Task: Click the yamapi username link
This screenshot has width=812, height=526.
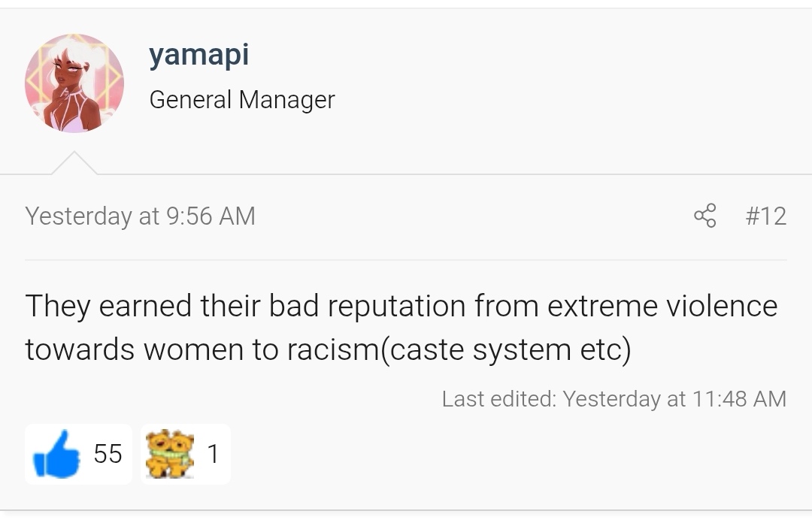Action: pos(198,55)
